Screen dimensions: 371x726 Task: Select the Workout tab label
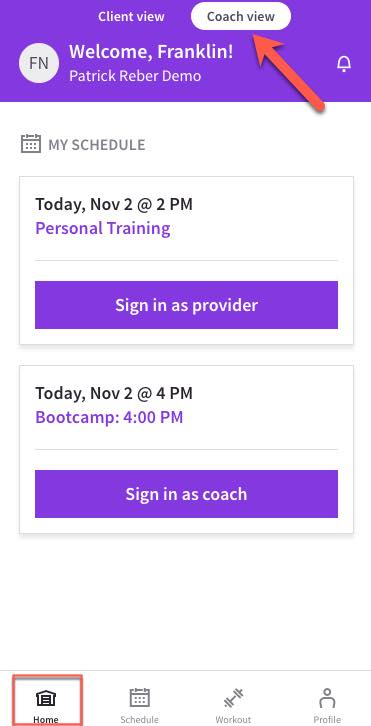click(233, 720)
